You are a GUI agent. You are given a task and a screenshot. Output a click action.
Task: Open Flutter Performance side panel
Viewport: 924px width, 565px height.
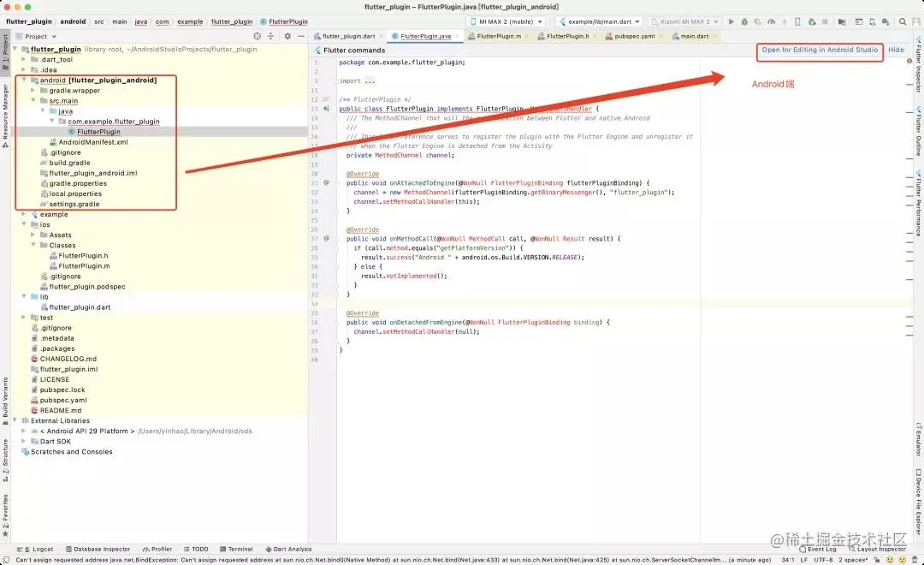918,204
